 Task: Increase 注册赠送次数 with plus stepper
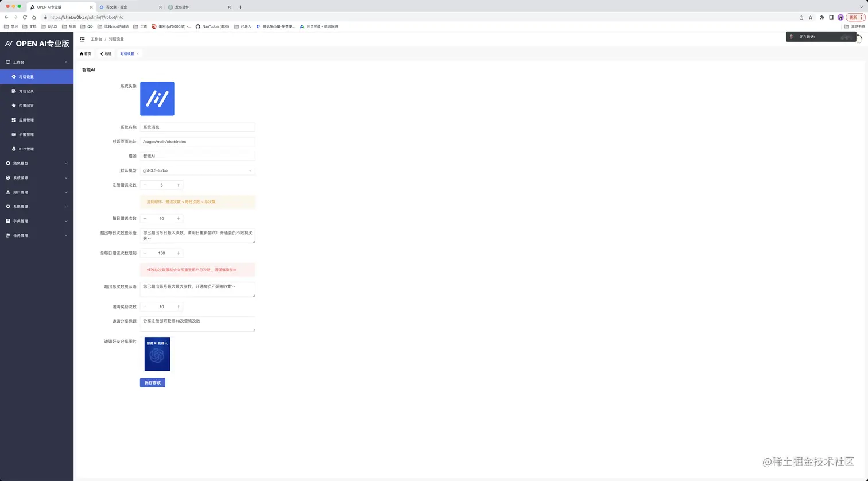pyautogui.click(x=178, y=185)
